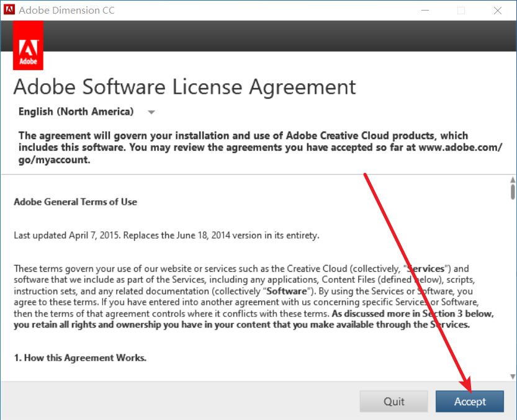Click the Adobe Software License Agreement heading
Viewport: 517px width, 420px height.
coord(185,87)
